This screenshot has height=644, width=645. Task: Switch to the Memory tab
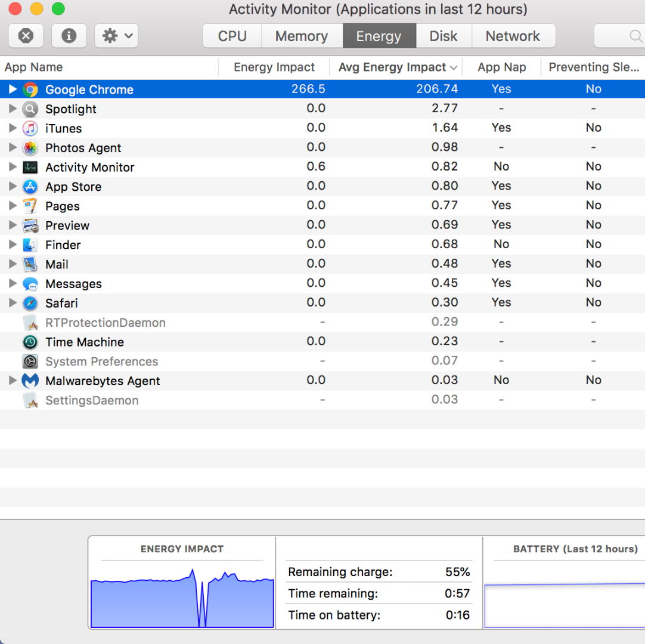pyautogui.click(x=301, y=36)
